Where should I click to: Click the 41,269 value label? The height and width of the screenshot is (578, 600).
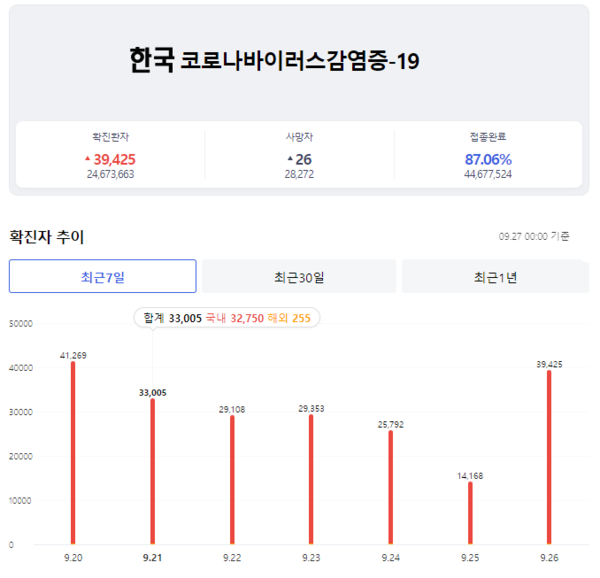click(x=73, y=356)
